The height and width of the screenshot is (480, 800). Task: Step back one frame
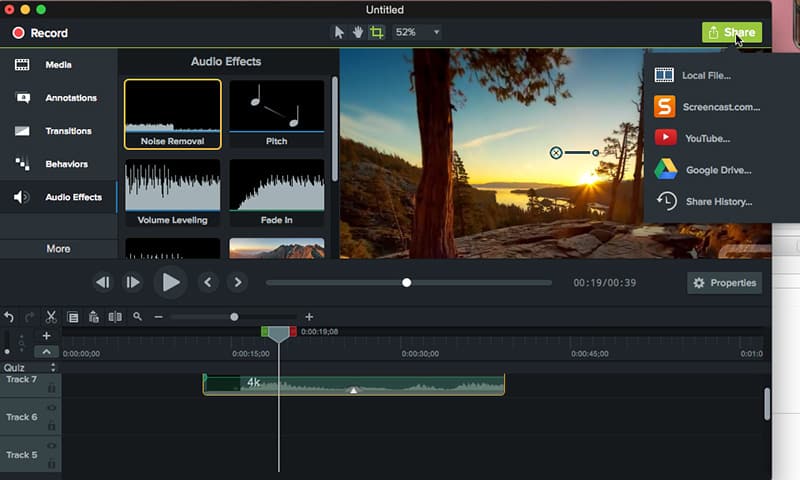point(103,283)
